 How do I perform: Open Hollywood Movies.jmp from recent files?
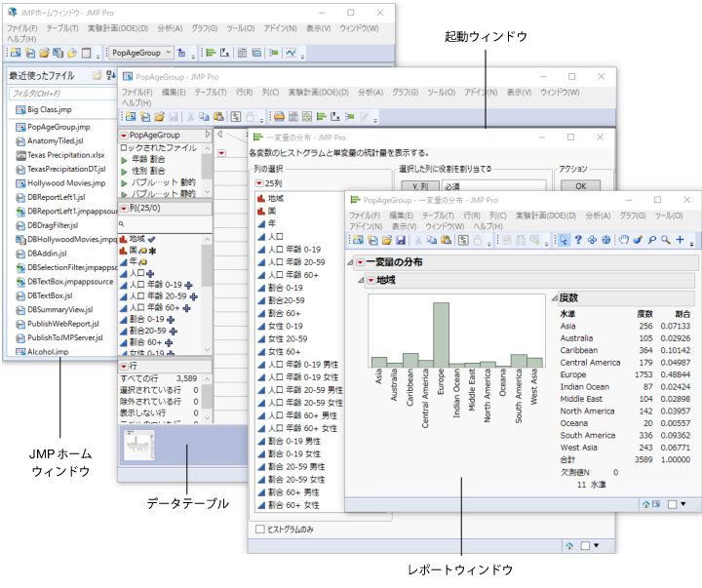click(66, 183)
